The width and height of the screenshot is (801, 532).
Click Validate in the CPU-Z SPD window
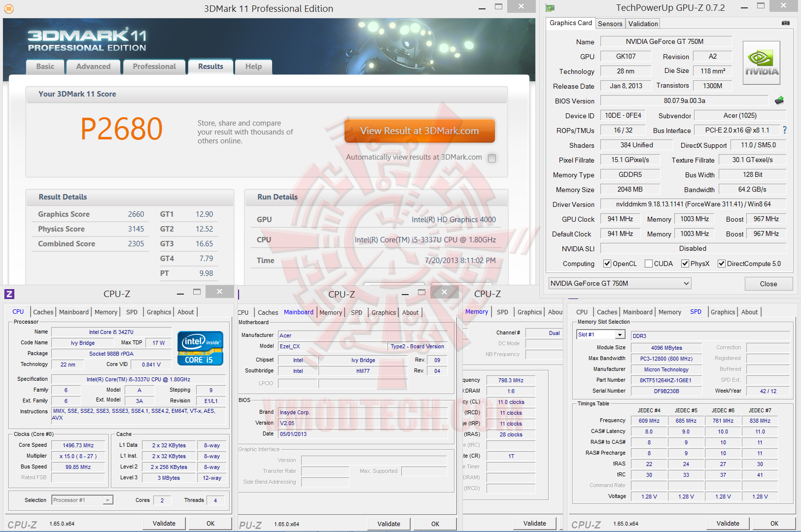tap(728, 524)
